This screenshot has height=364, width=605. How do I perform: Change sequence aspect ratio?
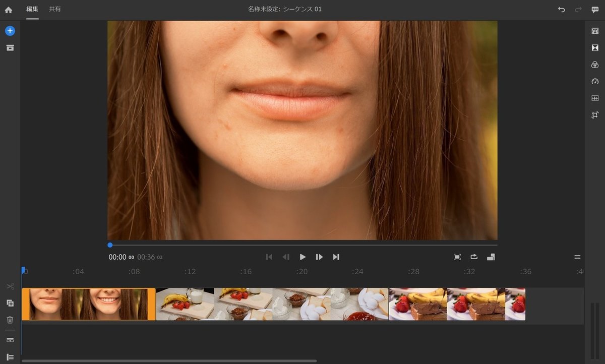491,257
